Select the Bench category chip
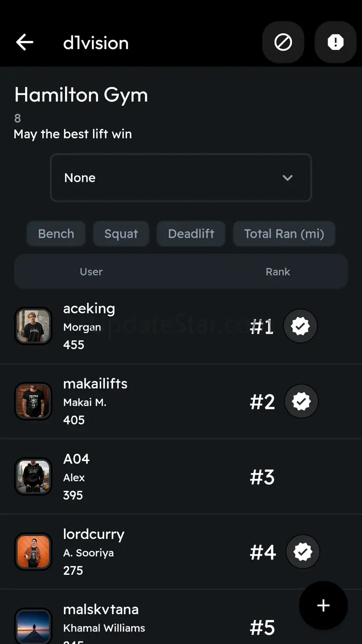362x644 pixels. click(56, 234)
